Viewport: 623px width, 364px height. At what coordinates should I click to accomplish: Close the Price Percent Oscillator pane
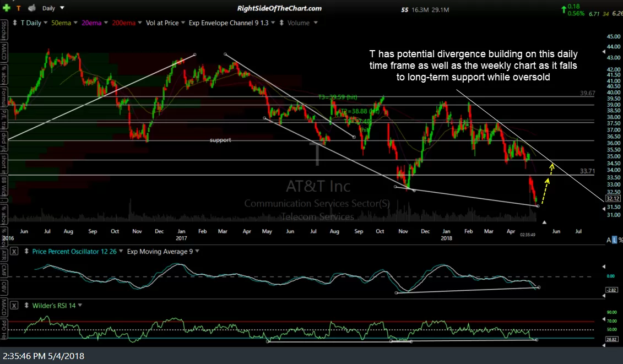14,251
